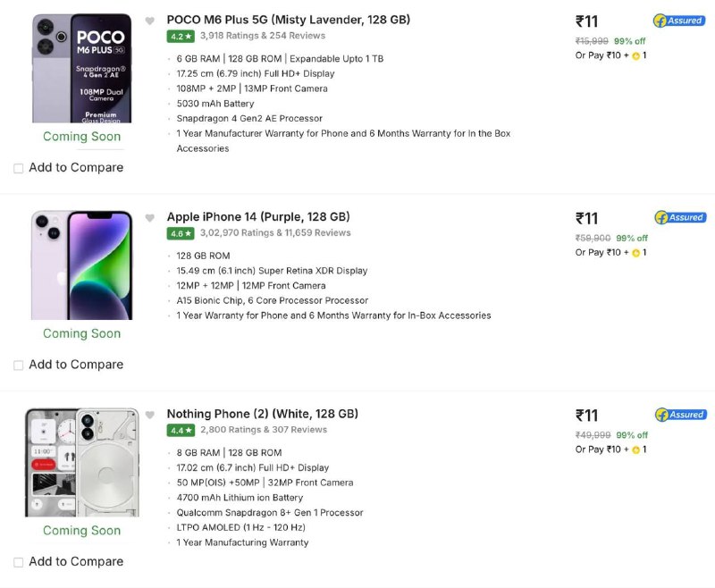Click the POCO M6 Plus phone image

(81, 67)
